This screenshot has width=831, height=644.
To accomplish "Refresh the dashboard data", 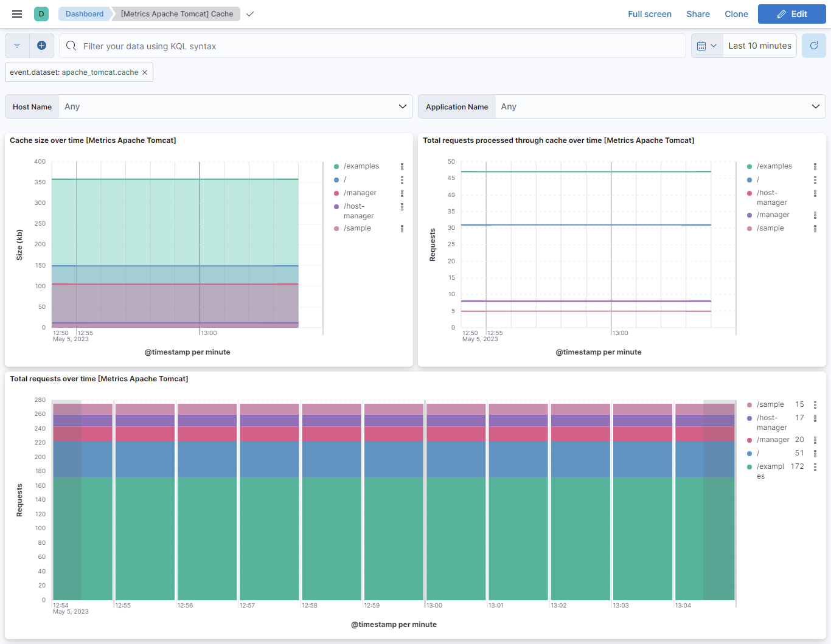I will point(813,46).
